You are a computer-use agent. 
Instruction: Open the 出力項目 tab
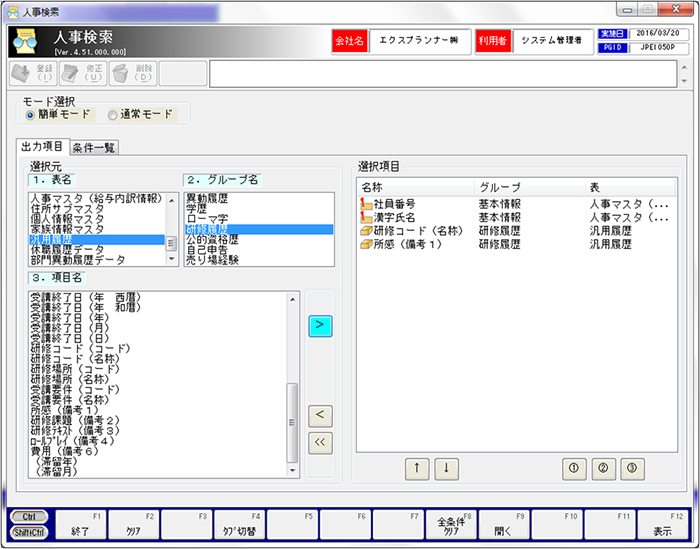tap(43, 147)
